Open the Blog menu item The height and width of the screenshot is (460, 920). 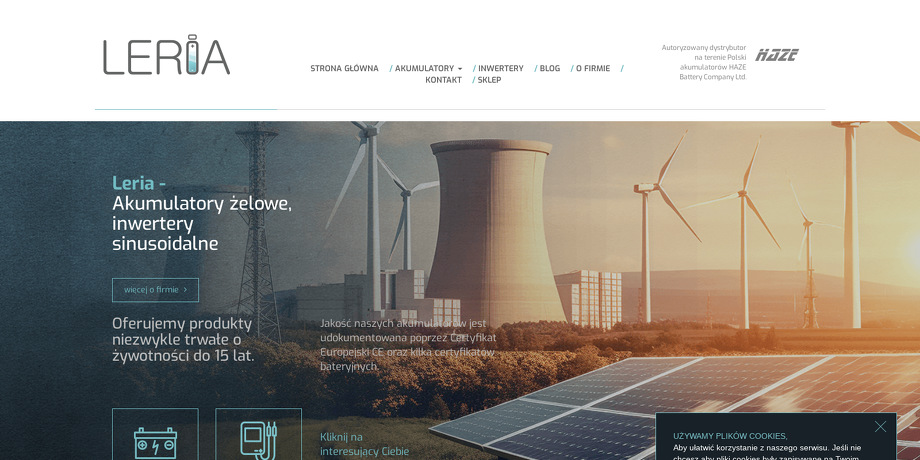pos(549,69)
